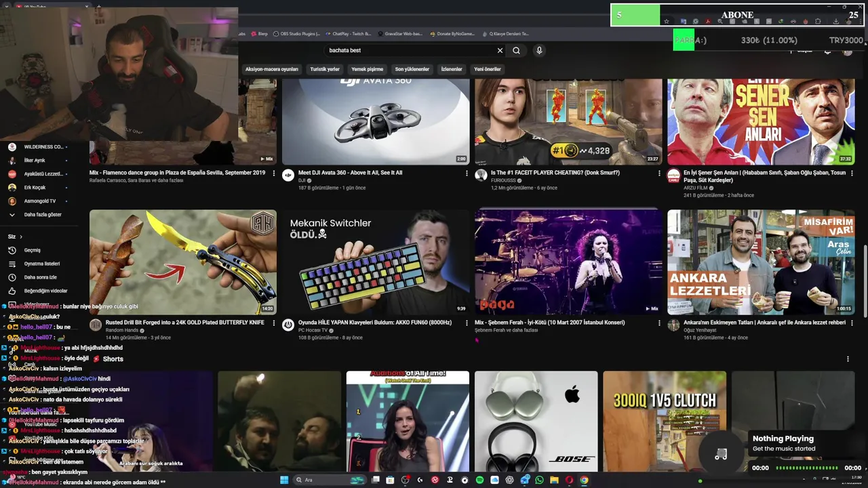This screenshot has width=868, height=488.
Task: Open Oğuz Yenihayat channel avatar
Action: [x=673, y=325]
